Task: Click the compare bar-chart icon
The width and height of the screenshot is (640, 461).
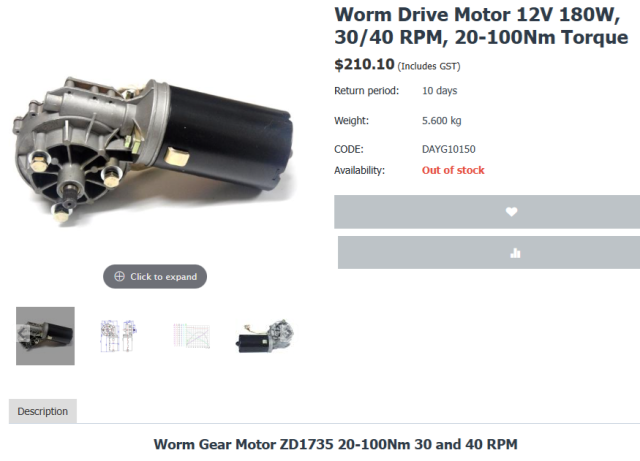Action: [515, 253]
